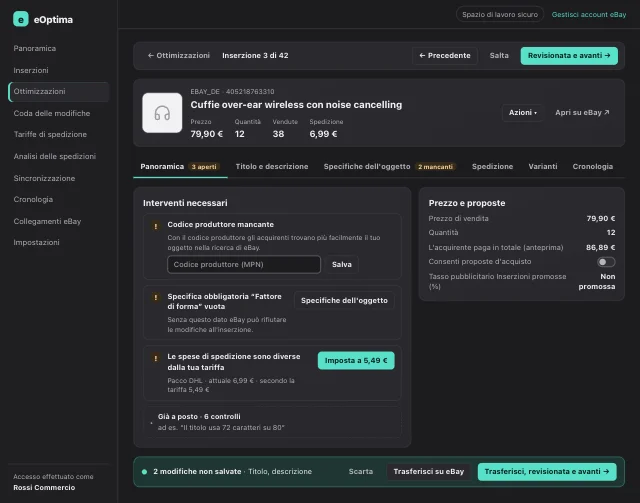Click listing title Cuffie over-ear wireless

[296, 105]
